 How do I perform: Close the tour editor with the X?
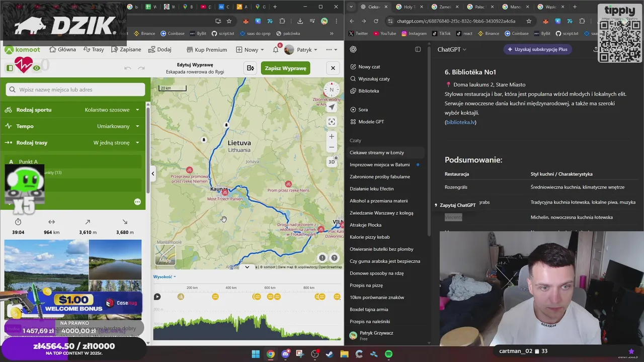pos(333,68)
